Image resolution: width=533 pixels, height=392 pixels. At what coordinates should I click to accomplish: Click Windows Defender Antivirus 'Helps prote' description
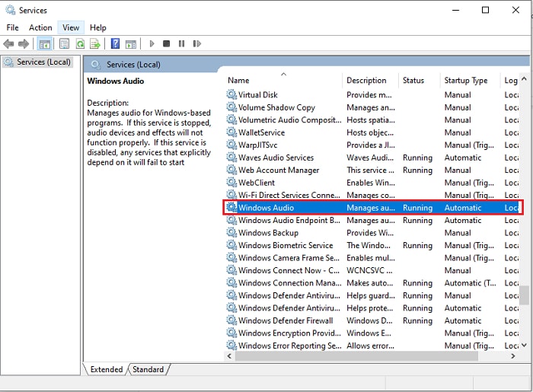coord(369,308)
